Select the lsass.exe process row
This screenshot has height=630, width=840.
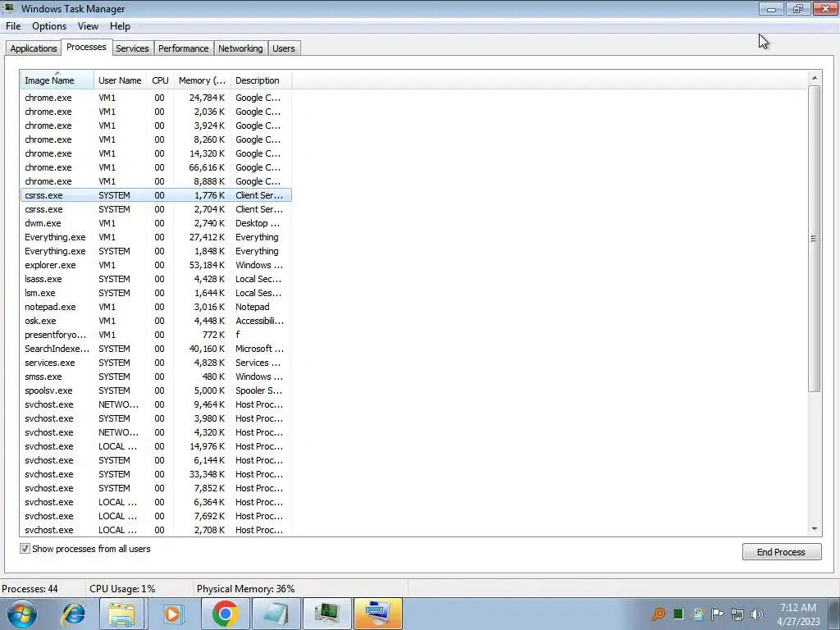156,279
